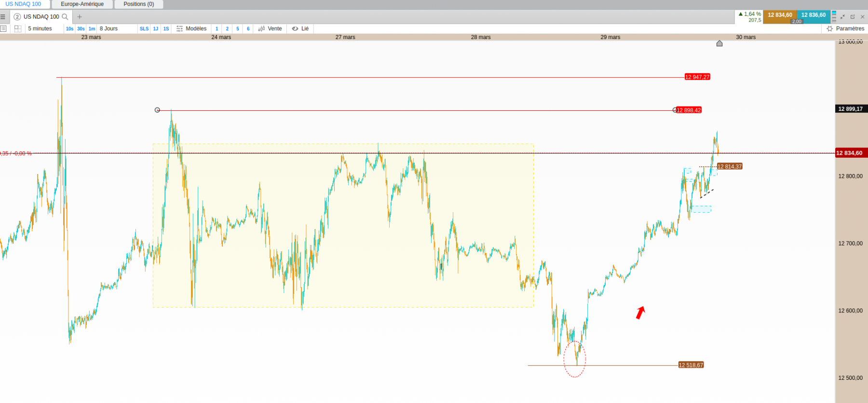Select the SLS period shortcut

[144, 29]
